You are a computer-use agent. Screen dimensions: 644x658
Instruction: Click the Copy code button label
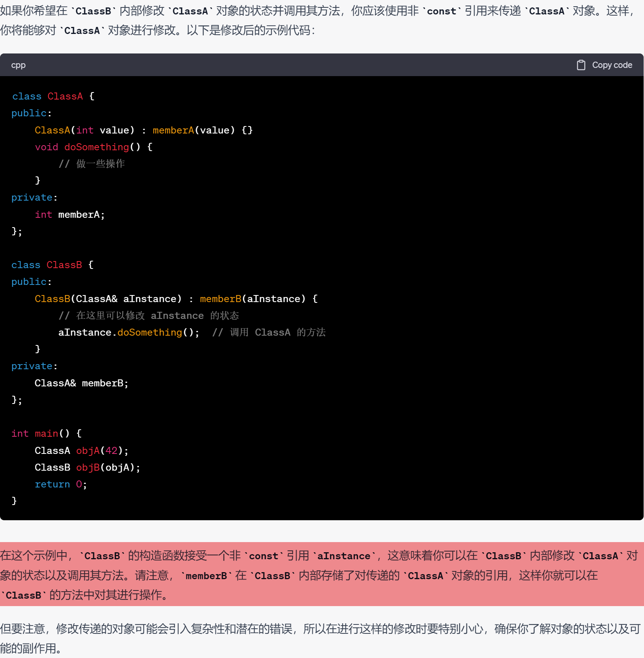tap(612, 65)
